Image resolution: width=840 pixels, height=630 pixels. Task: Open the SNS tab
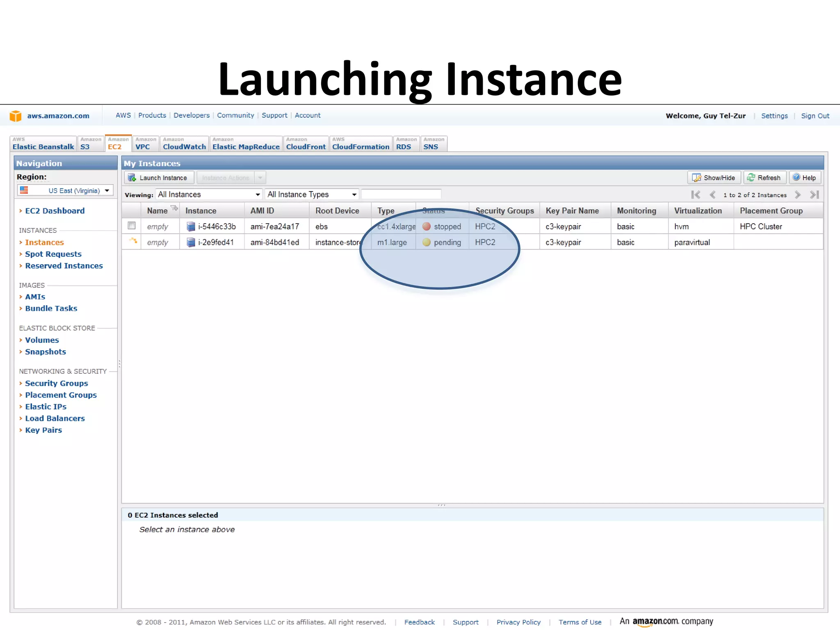(x=434, y=144)
